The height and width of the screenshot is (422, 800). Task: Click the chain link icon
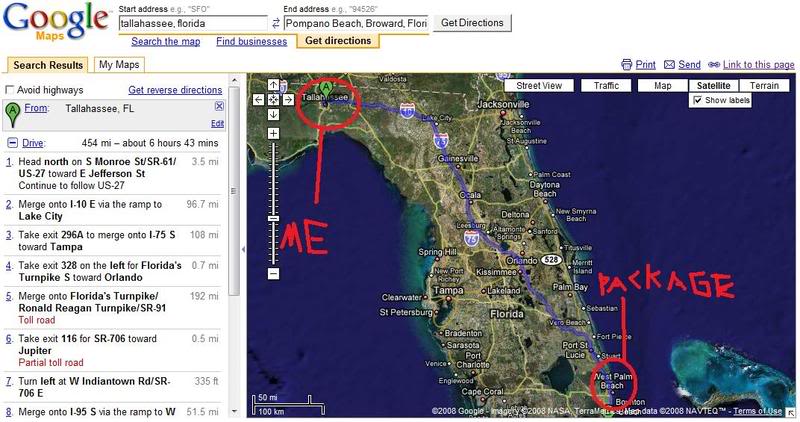coord(714,65)
